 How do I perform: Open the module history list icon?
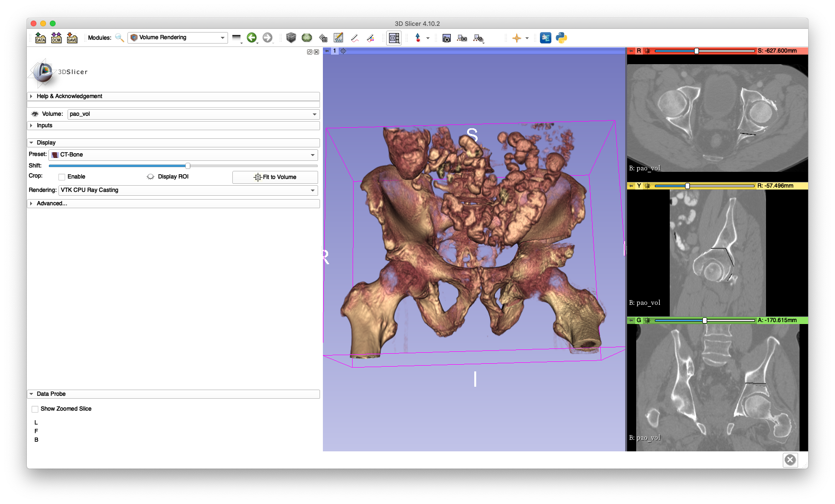click(x=237, y=38)
